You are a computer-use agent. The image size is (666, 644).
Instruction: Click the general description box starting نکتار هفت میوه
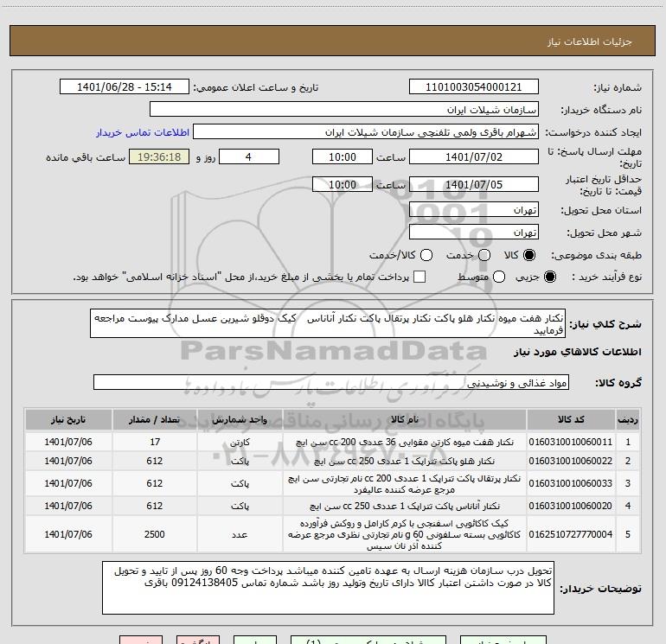click(x=328, y=323)
